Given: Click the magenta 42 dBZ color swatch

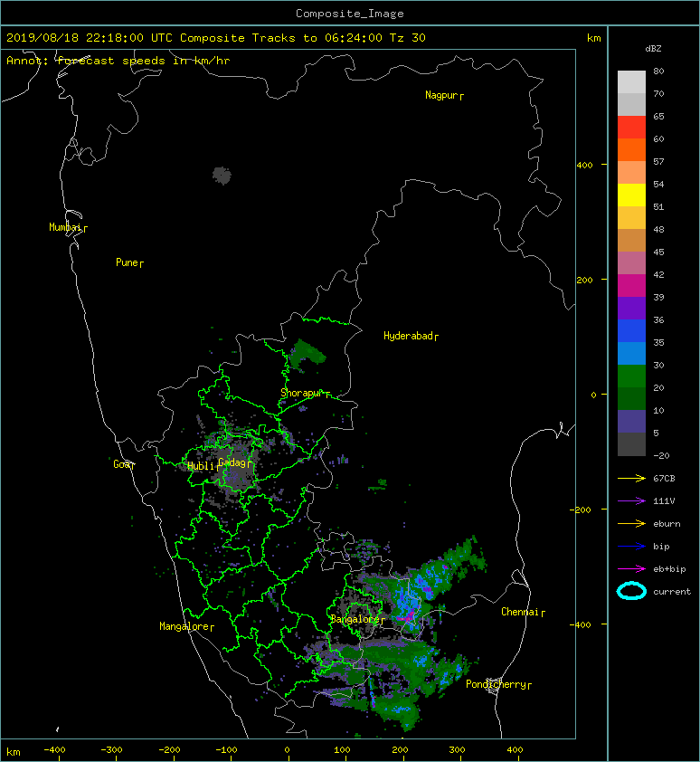Looking at the screenshot, I should pos(631,285).
